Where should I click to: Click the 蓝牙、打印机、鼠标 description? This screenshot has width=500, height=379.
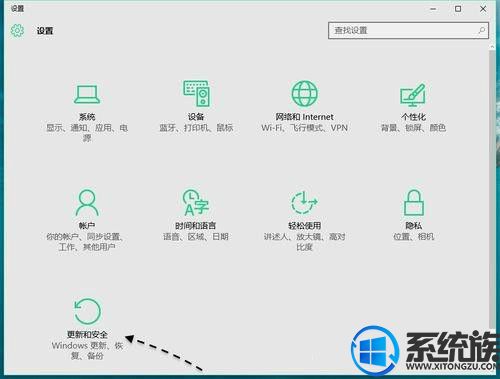tap(196, 128)
